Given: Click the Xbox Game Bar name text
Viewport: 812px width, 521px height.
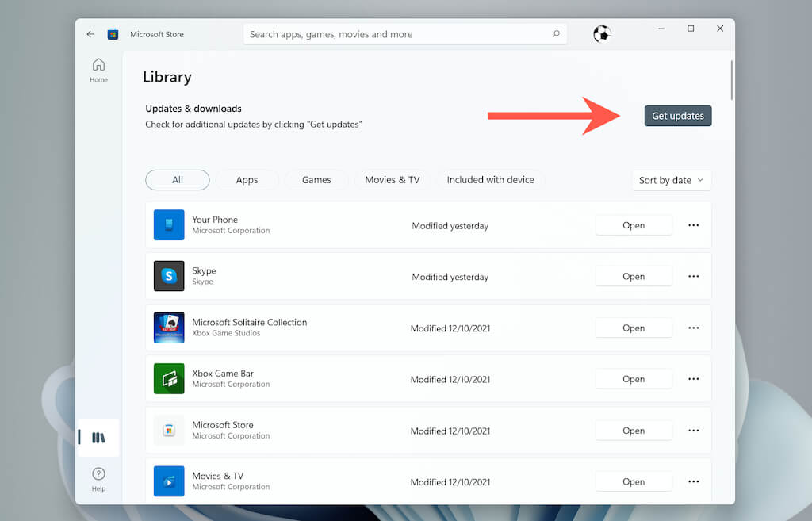Looking at the screenshot, I should (x=223, y=374).
